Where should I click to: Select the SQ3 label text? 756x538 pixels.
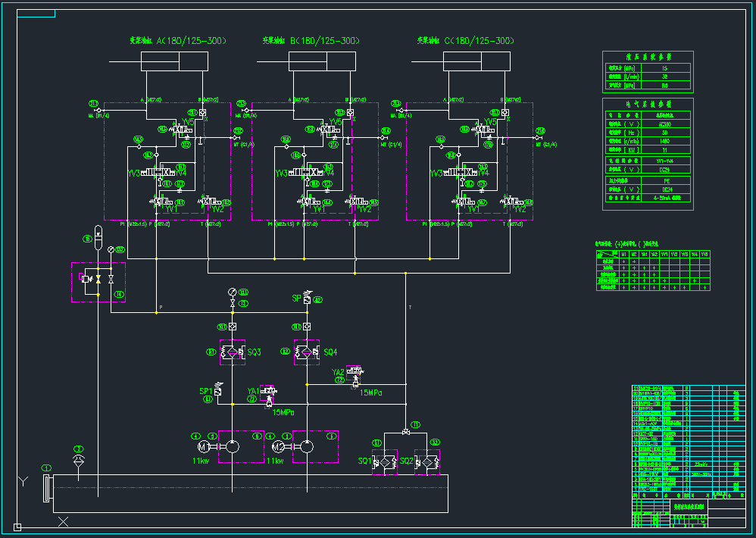255,352
